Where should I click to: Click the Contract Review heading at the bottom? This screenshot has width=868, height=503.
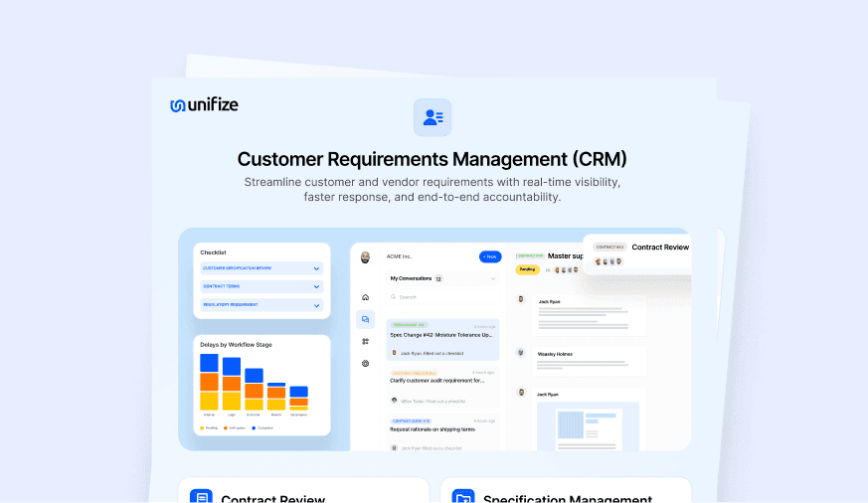click(272, 499)
